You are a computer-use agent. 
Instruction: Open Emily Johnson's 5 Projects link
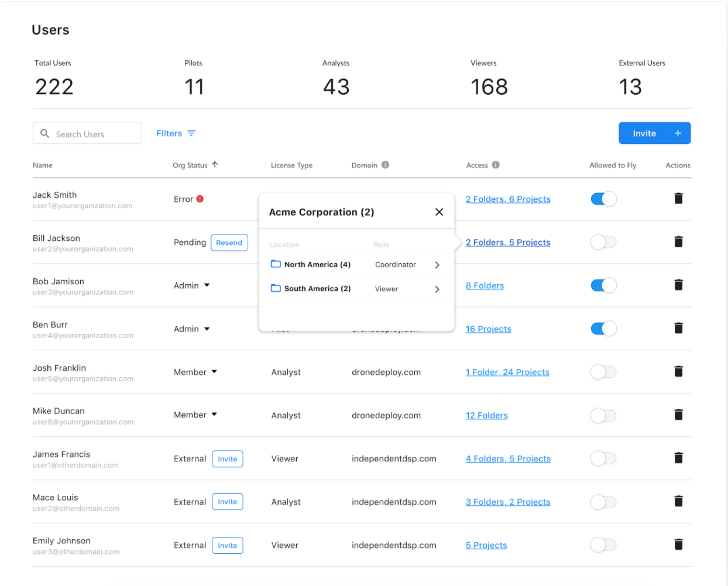[x=486, y=545]
